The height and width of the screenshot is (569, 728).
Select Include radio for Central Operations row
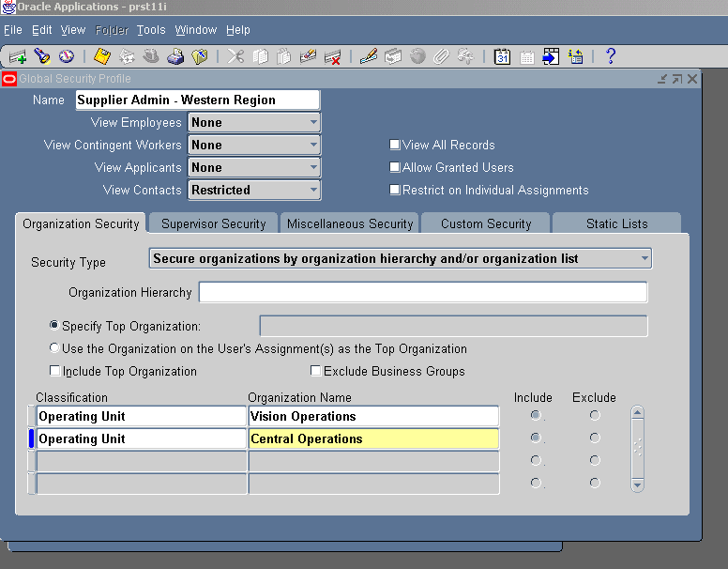point(536,438)
